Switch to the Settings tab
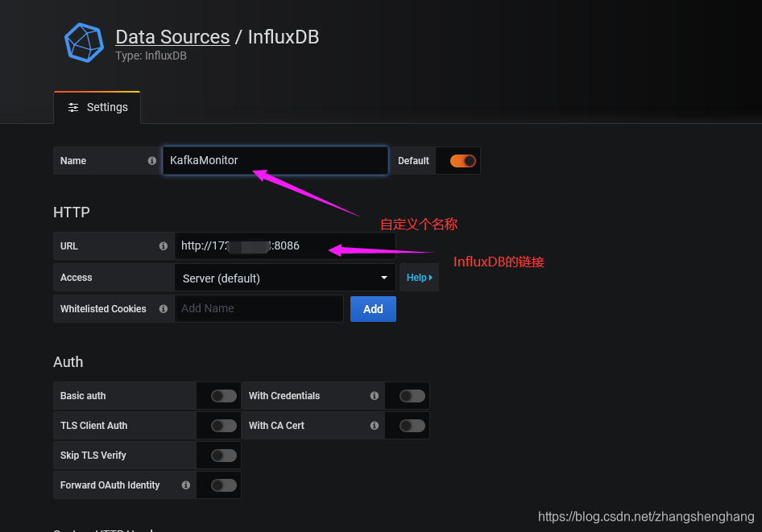Viewport: 762px width, 532px height. [97, 107]
